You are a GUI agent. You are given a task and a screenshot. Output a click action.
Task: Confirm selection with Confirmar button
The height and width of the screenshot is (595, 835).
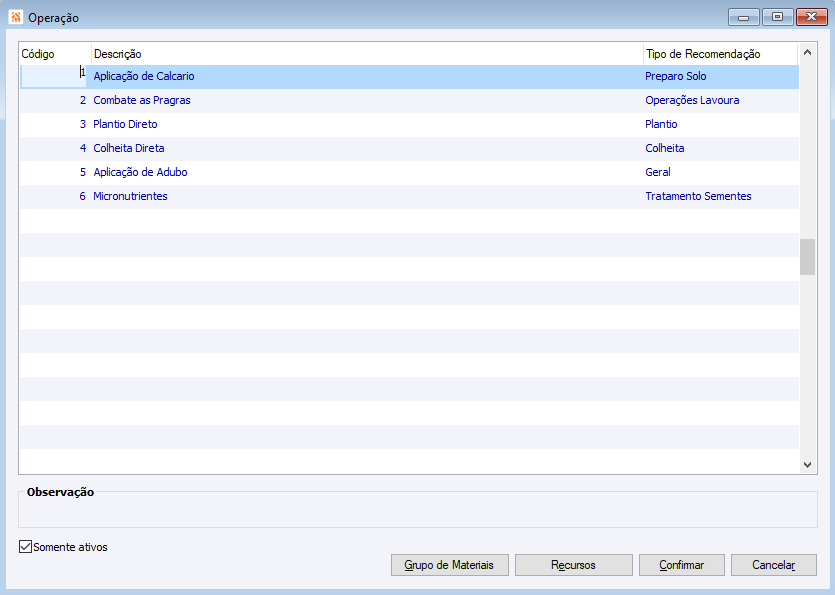[x=682, y=565]
